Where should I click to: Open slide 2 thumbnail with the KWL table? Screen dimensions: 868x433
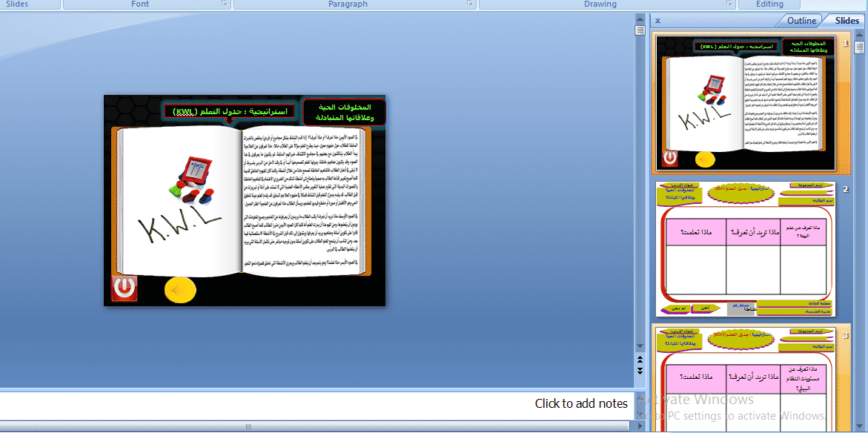[745, 249]
